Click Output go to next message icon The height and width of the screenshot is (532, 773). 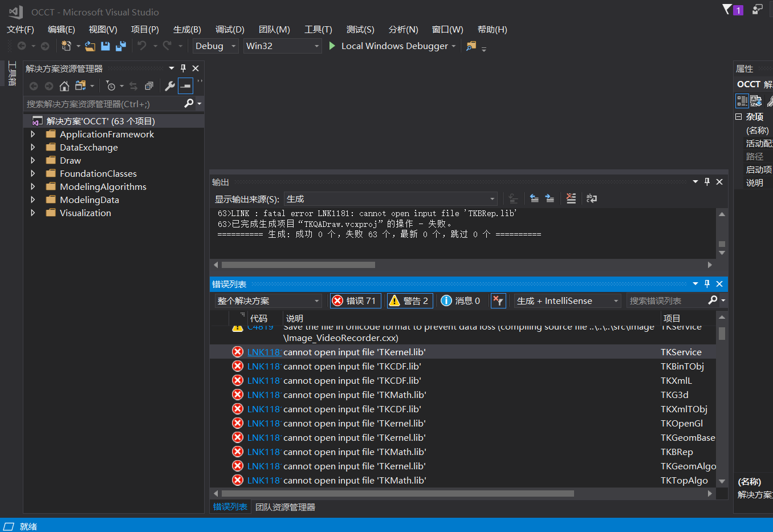[550, 198]
